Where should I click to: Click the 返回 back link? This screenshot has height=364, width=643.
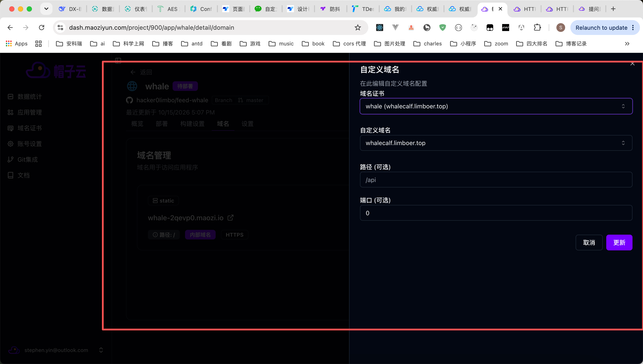click(x=141, y=72)
